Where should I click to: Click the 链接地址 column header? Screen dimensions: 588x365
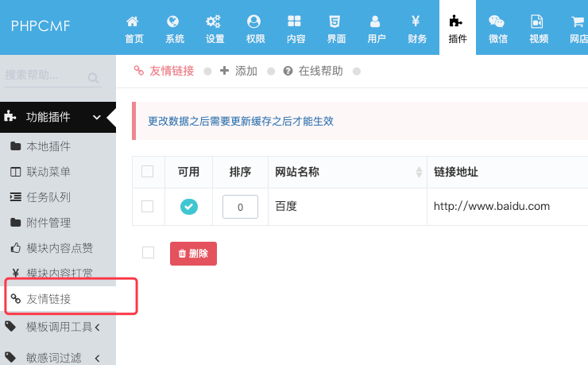point(456,172)
